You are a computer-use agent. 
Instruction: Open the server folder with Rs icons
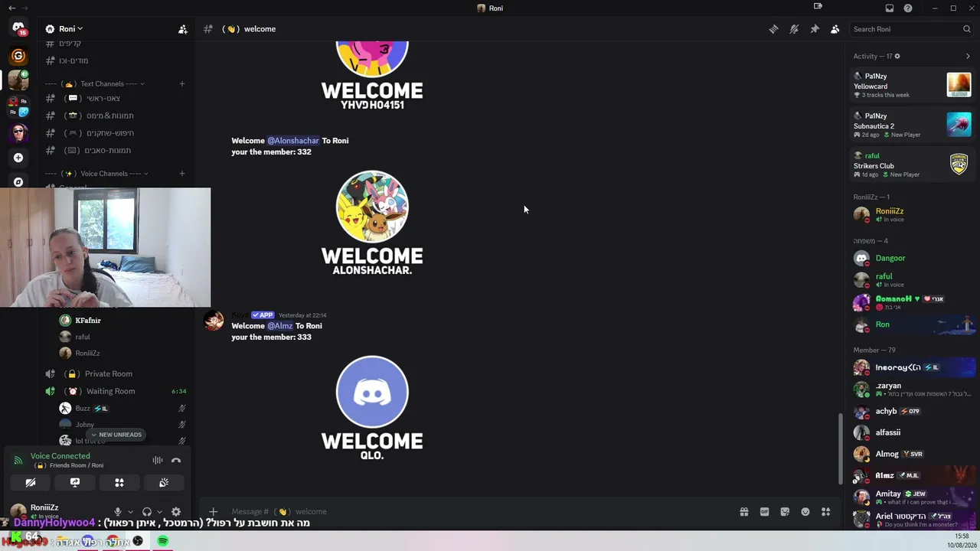[x=18, y=106]
